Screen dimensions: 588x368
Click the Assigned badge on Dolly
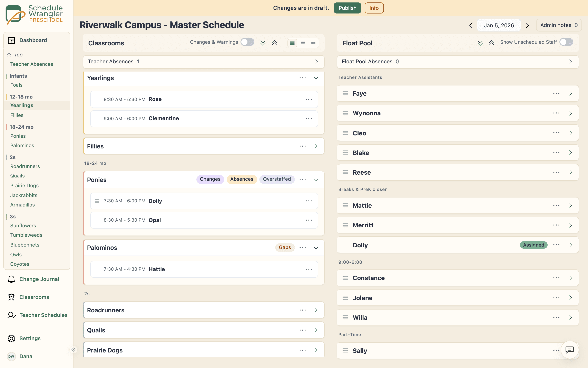click(533, 245)
